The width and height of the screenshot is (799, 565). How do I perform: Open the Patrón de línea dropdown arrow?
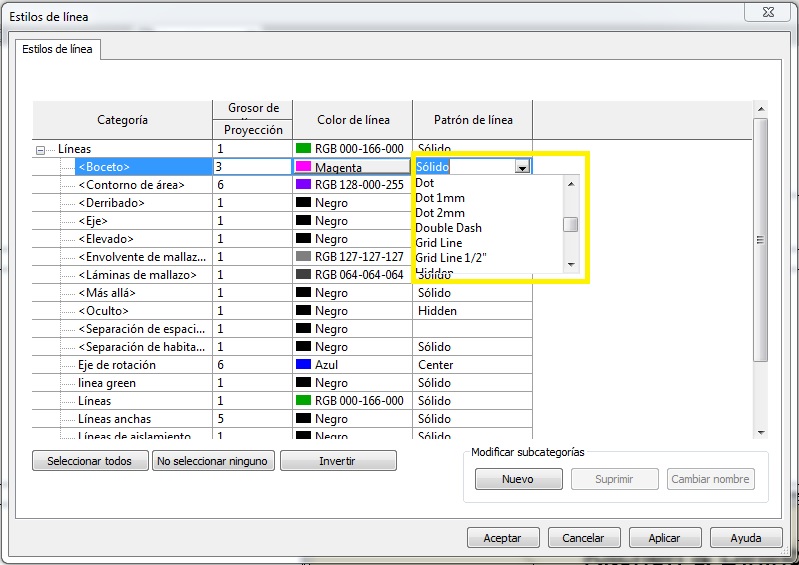pyautogui.click(x=522, y=167)
